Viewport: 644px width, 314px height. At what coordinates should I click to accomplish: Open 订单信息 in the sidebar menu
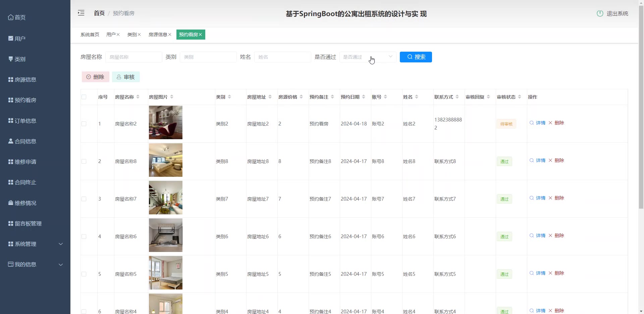pos(25,121)
